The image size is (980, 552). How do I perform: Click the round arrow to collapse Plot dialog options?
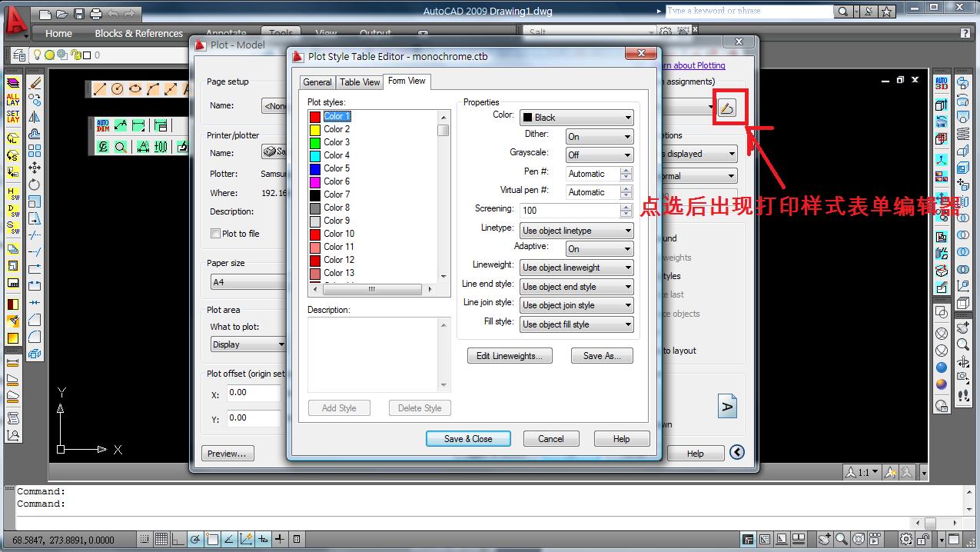pos(736,452)
